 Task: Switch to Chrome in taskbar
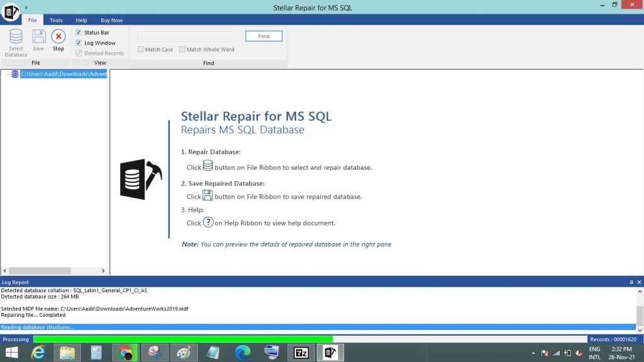[125, 353]
